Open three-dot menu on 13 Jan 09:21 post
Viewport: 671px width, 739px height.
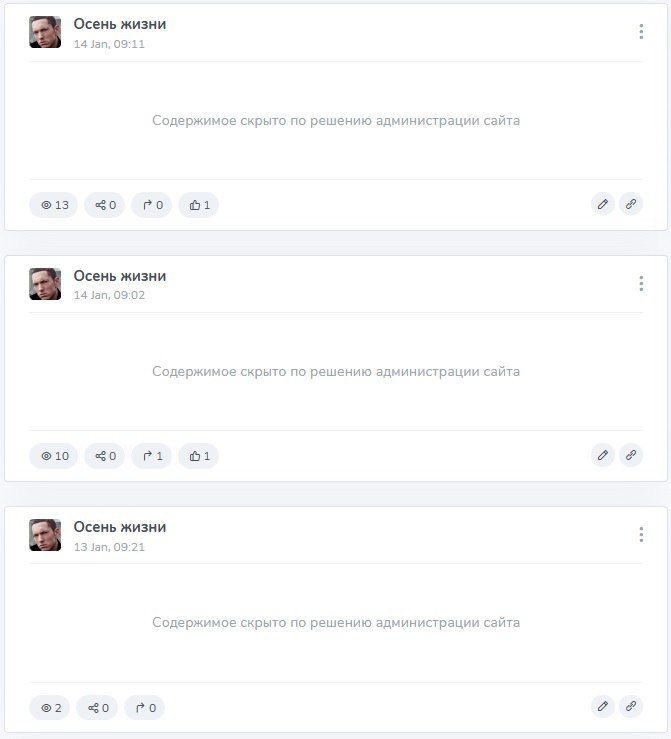[x=641, y=534]
